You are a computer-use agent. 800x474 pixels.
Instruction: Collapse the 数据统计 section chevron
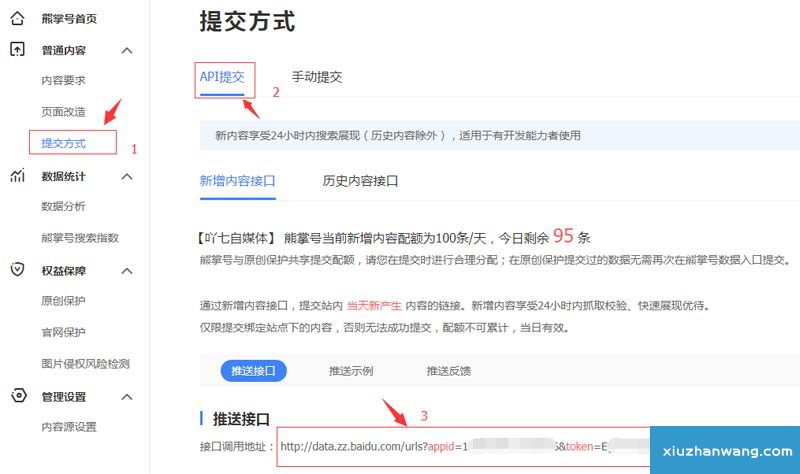(126, 177)
